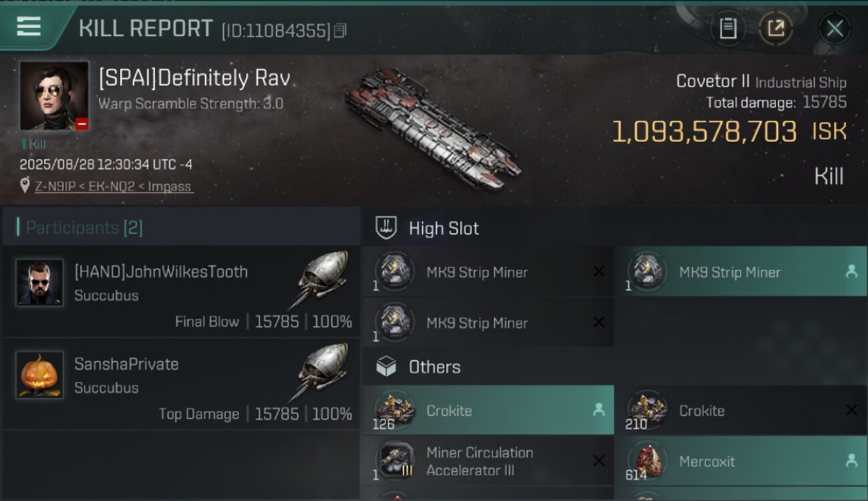Open the Z-N9IP location link
Image resolution: width=868 pixels, height=501 pixels.
114,186
